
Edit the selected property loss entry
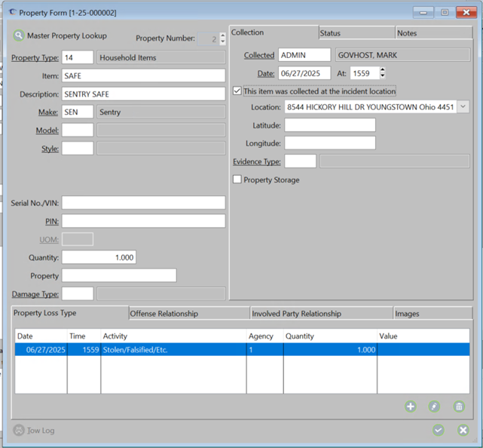(x=435, y=407)
